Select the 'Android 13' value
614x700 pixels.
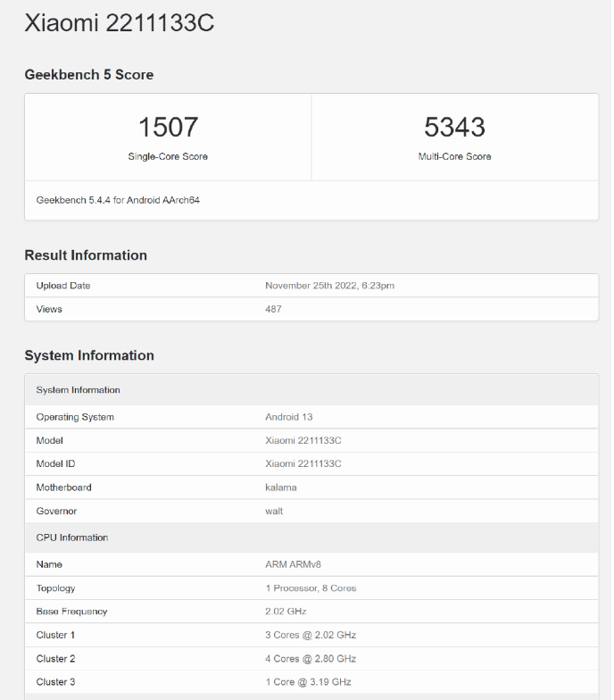289,417
